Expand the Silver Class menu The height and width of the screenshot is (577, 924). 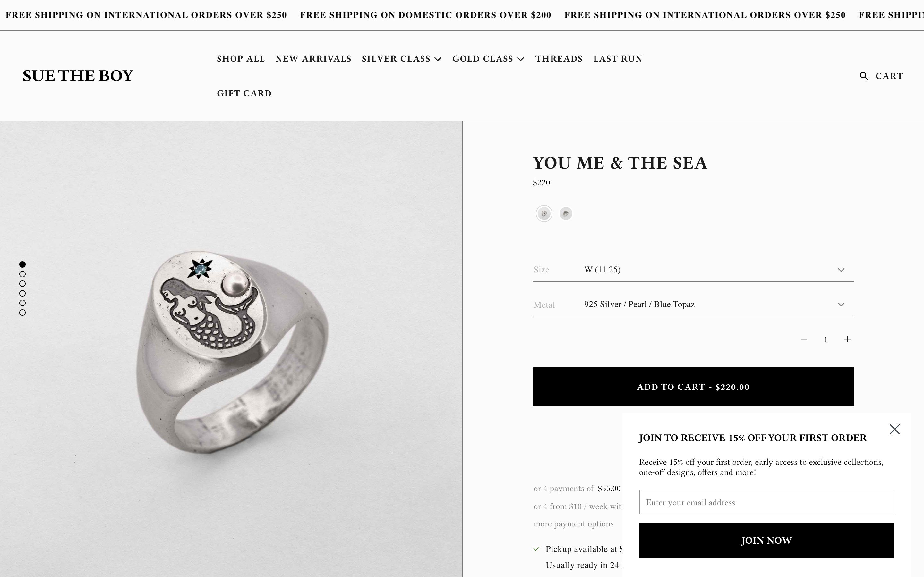point(402,59)
